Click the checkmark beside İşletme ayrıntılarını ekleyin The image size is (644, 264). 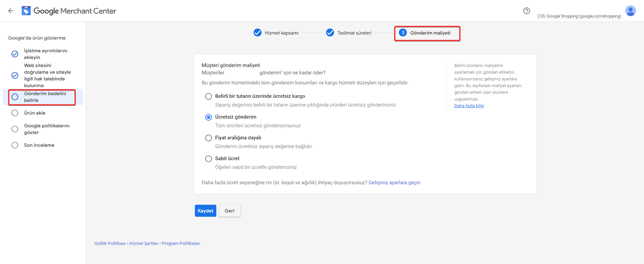tap(15, 54)
